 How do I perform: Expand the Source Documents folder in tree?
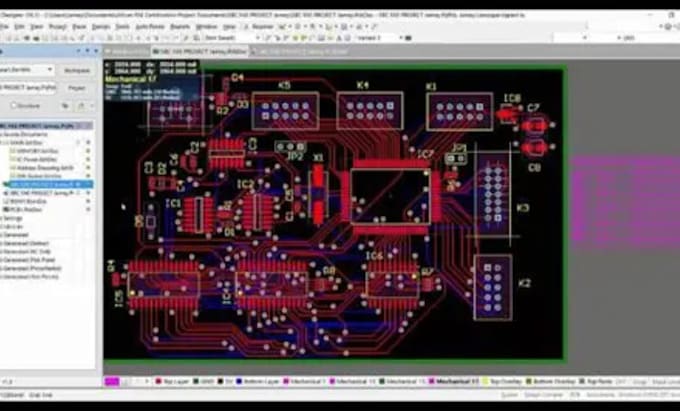coord(3,134)
